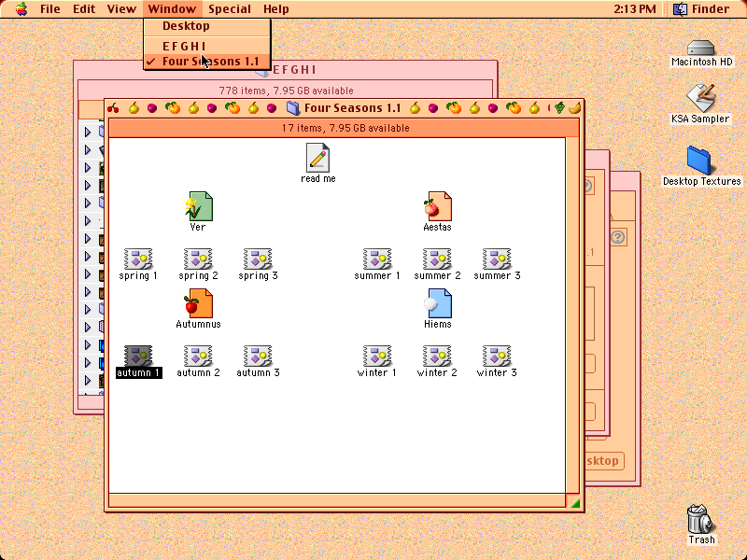
Task: Select the KSA Sampler desktop icon
Action: coord(701,98)
